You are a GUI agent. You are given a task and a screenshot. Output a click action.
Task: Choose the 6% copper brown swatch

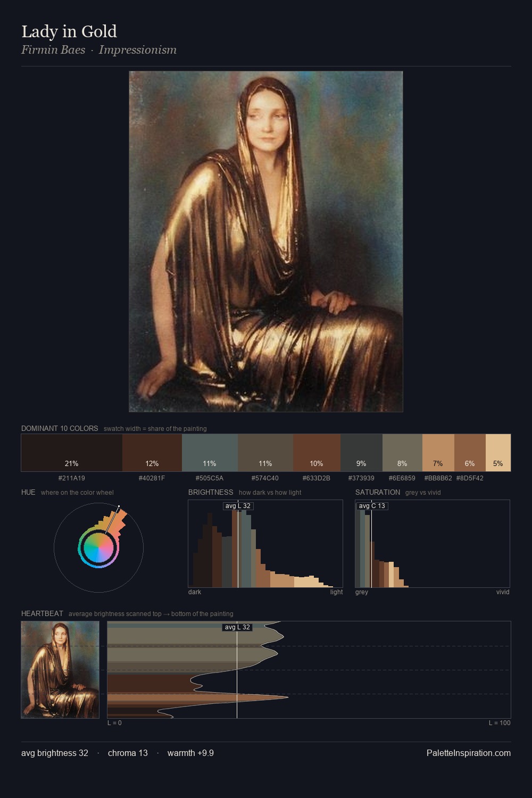point(470,453)
